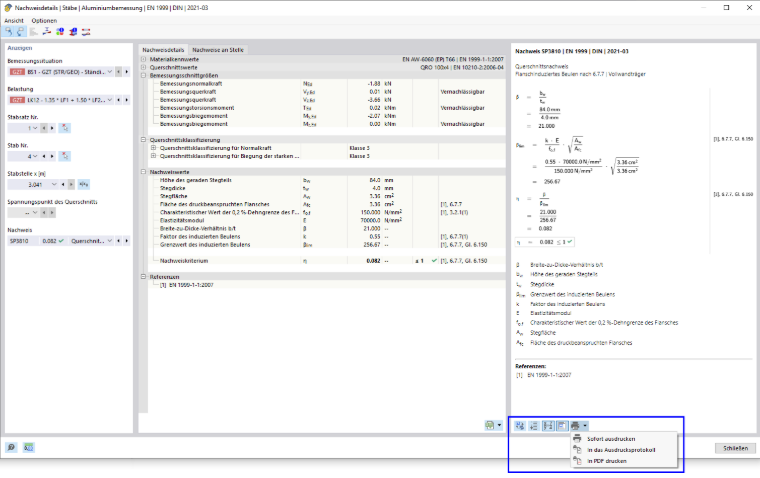Expand the Querschnittswerte section
The height and width of the screenshot is (478, 760).
point(143,67)
